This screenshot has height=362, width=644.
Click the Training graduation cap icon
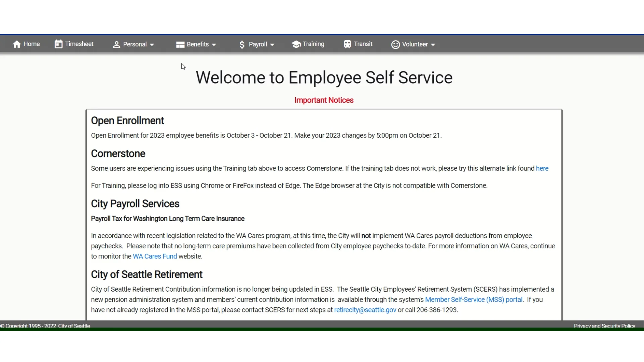[x=296, y=44]
